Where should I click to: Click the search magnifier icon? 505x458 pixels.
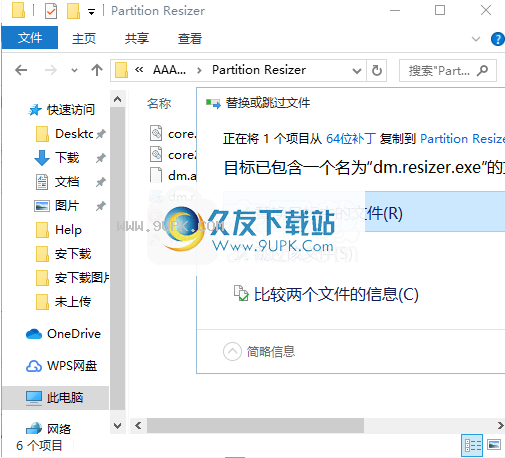tap(482, 70)
